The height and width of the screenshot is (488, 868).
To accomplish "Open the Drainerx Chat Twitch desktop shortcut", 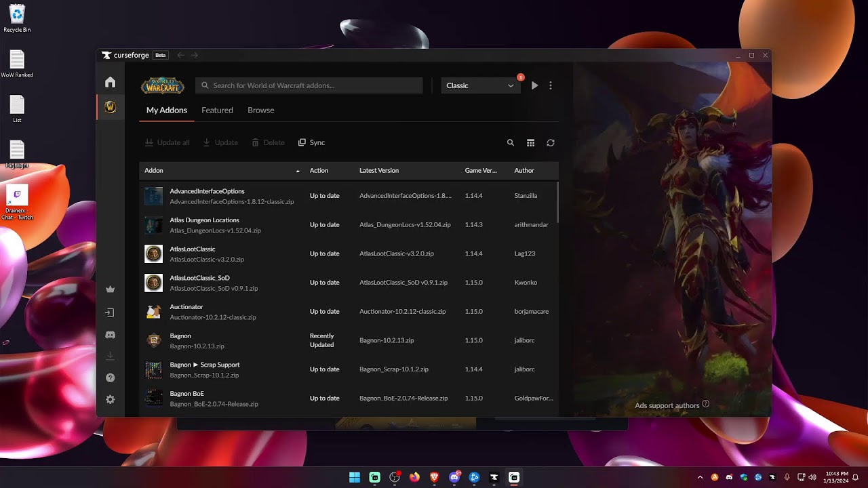I will (17, 203).
